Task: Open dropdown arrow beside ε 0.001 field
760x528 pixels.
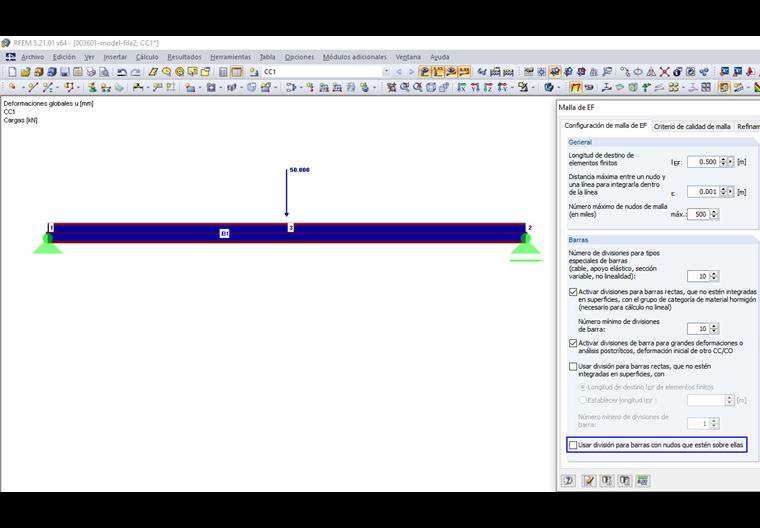Action: tap(730, 192)
